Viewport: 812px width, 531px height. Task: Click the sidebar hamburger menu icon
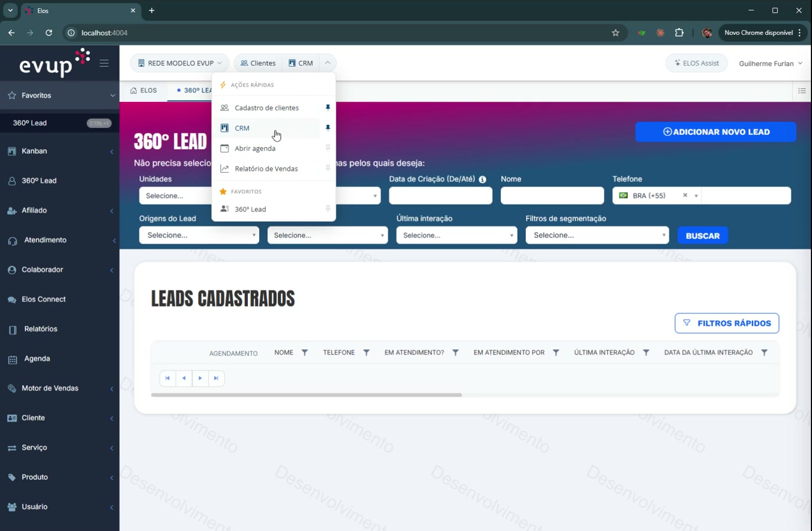point(104,63)
